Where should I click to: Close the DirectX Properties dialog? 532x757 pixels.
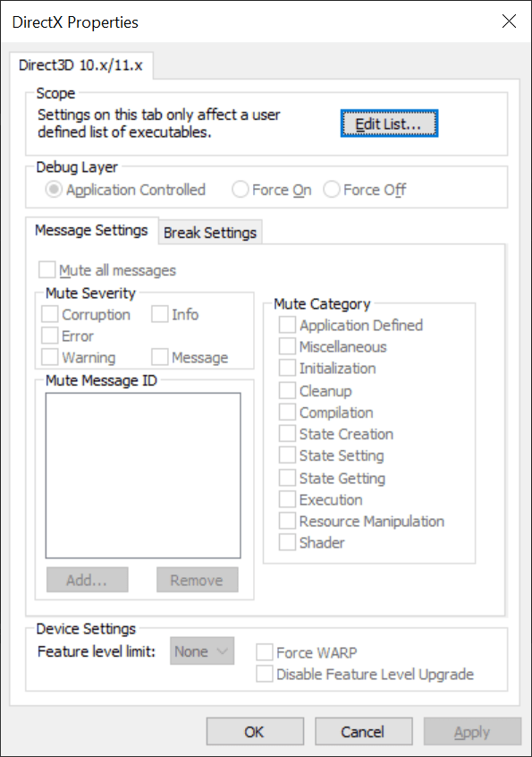tap(510, 21)
